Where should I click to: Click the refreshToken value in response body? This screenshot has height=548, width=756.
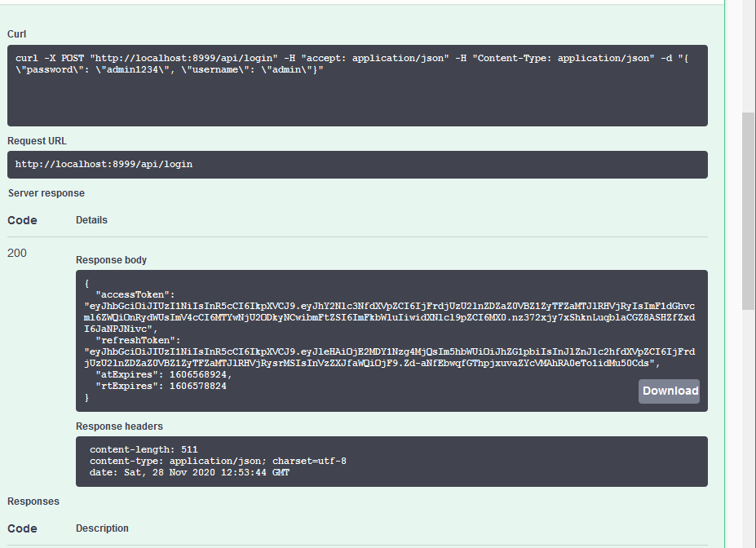coord(389,358)
